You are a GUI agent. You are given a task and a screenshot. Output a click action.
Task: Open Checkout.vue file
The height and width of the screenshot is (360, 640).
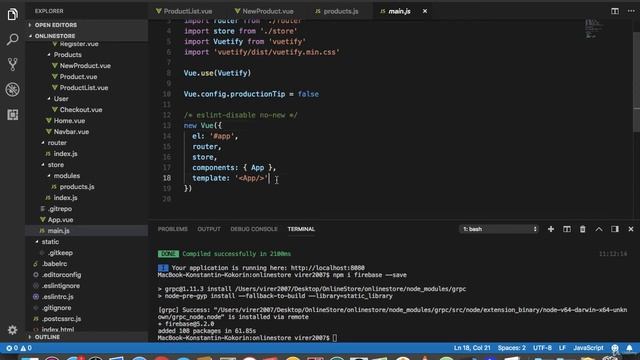tap(81, 110)
